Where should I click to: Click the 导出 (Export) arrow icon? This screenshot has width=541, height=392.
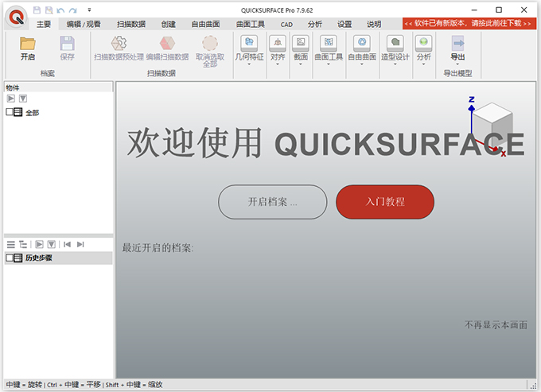[457, 45]
